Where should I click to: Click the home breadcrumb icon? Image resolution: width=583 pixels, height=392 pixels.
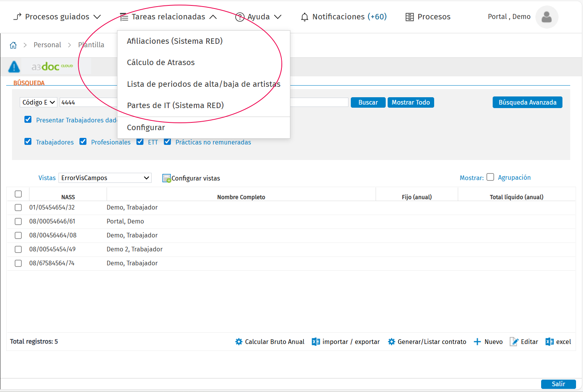[x=13, y=45]
